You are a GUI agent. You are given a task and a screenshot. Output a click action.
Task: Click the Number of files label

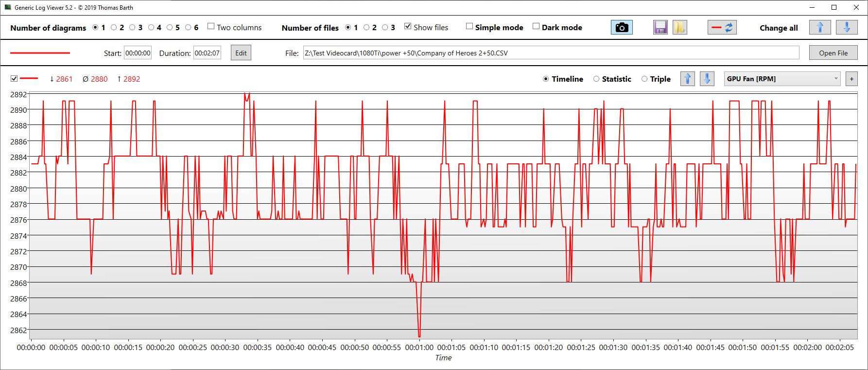(310, 28)
